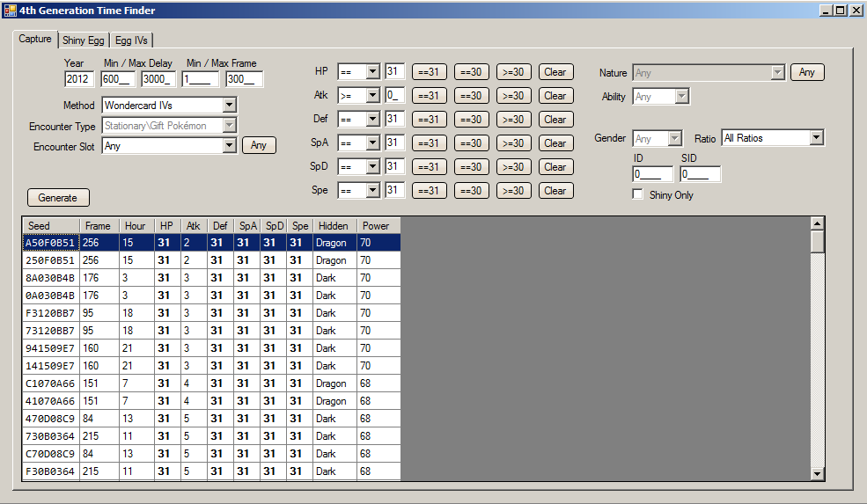This screenshot has width=867, height=504.
Task: Select the row with seed 8A030B4B
Action: click(x=212, y=278)
